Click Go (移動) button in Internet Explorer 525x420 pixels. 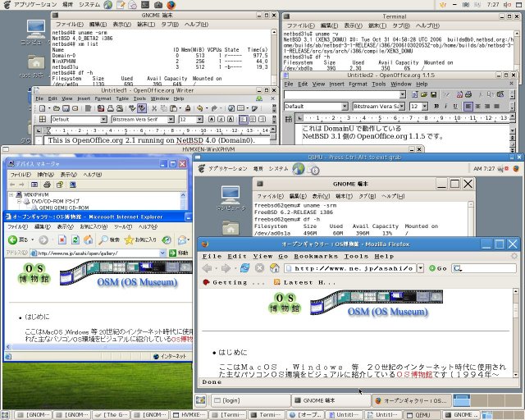click(179, 253)
